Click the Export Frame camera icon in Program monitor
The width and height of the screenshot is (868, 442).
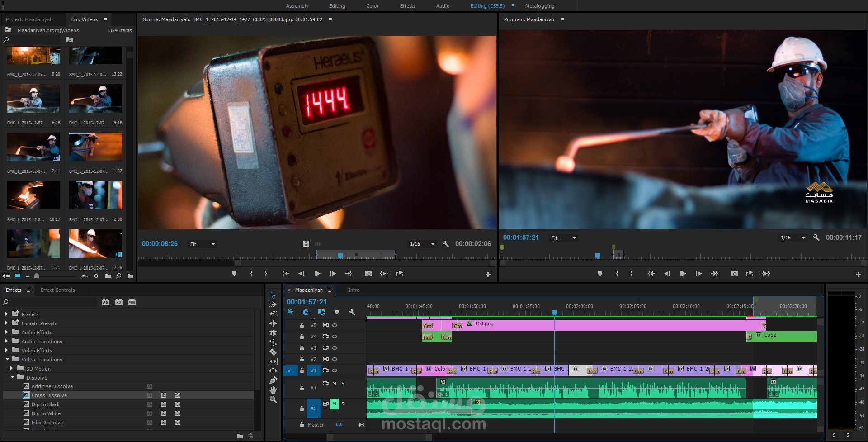tap(734, 274)
